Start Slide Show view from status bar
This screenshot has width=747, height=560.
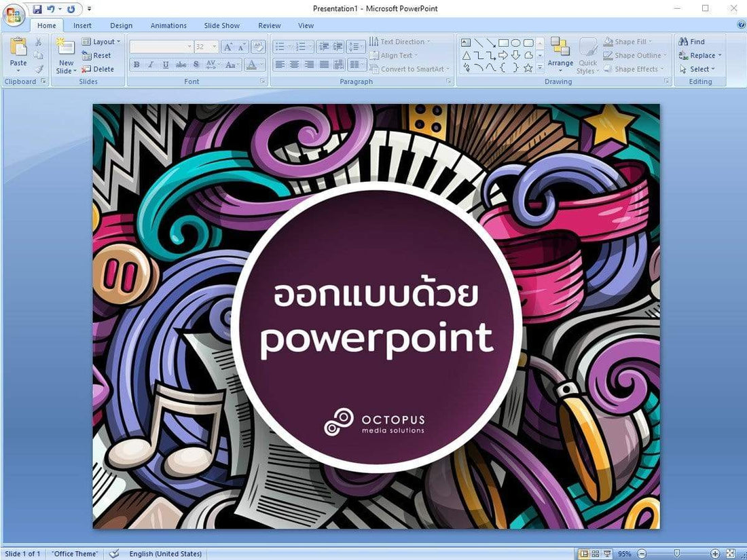(607, 554)
